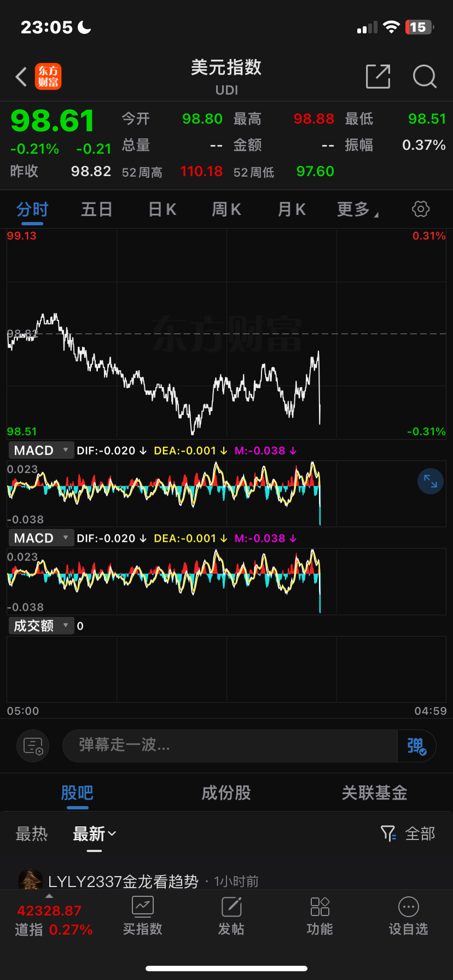Tap the 道指 42328.87 ticker
The height and width of the screenshot is (980, 453).
[54, 920]
